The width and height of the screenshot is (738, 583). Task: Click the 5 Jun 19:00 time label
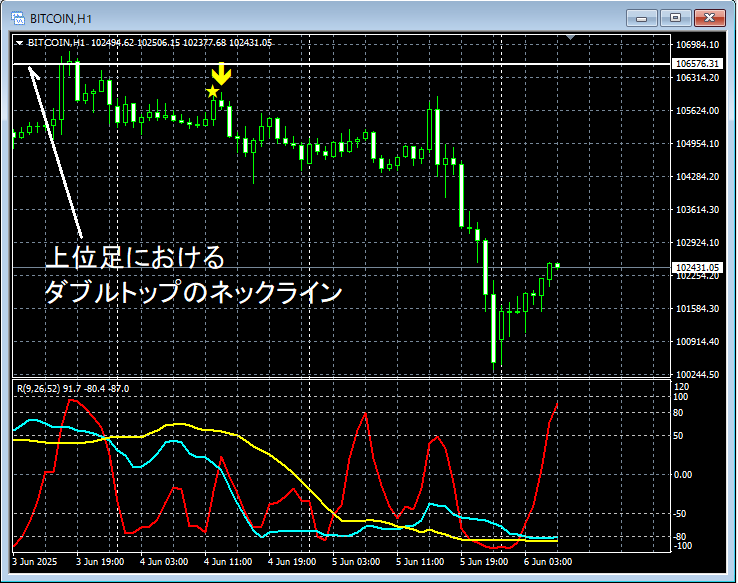click(x=484, y=562)
